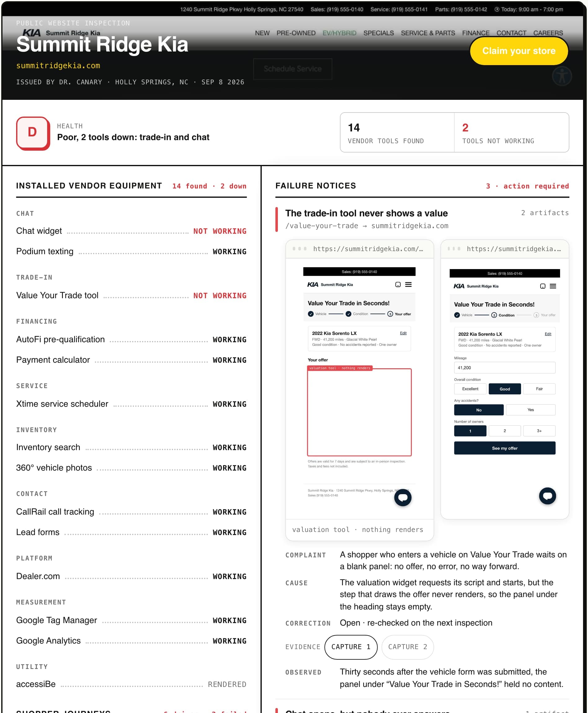The image size is (588, 713).
Task: Open the FINANCE navigation menu
Action: pos(475,33)
